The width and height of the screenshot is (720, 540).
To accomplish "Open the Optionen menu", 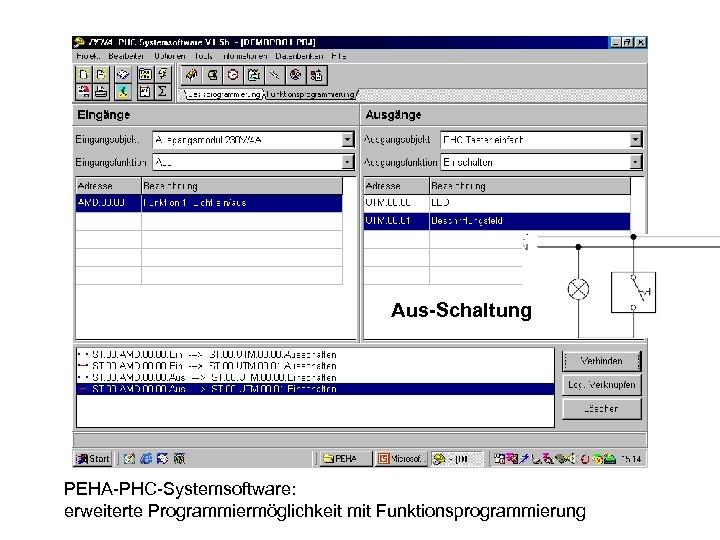I will 170,56.
